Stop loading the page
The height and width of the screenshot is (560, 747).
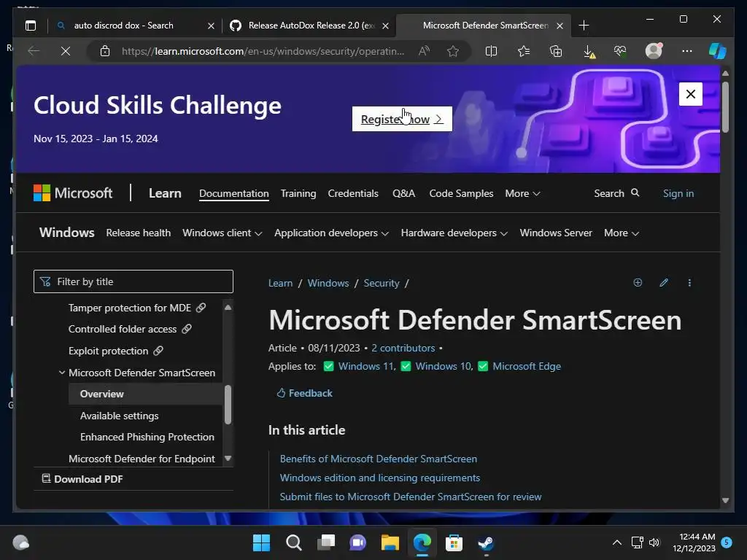[65, 51]
